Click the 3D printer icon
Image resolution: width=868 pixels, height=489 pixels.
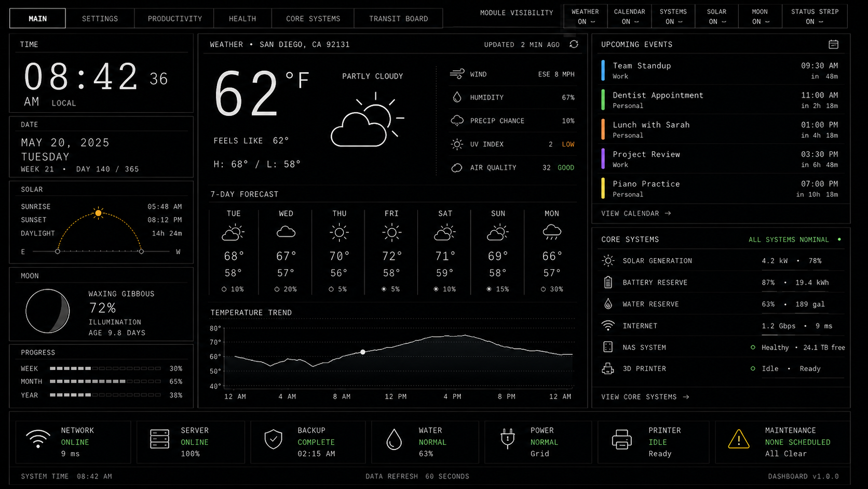tap(608, 368)
